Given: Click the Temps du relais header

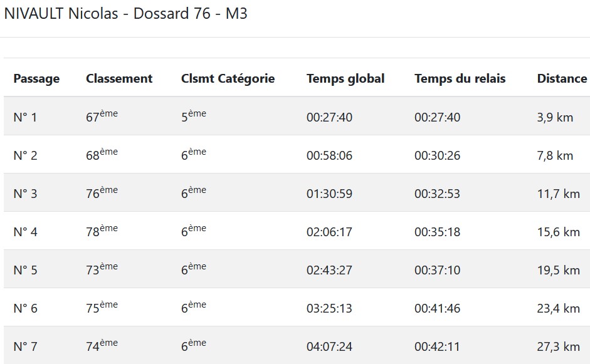Looking at the screenshot, I should (460, 78).
